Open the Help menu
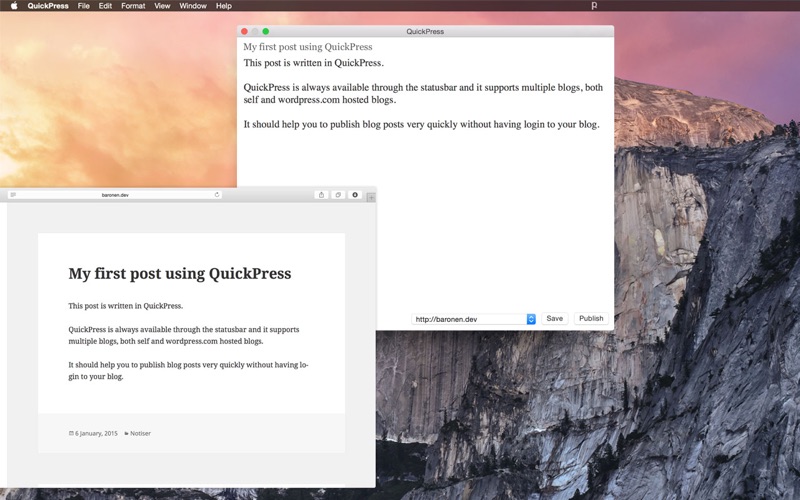 pyautogui.click(x=223, y=6)
